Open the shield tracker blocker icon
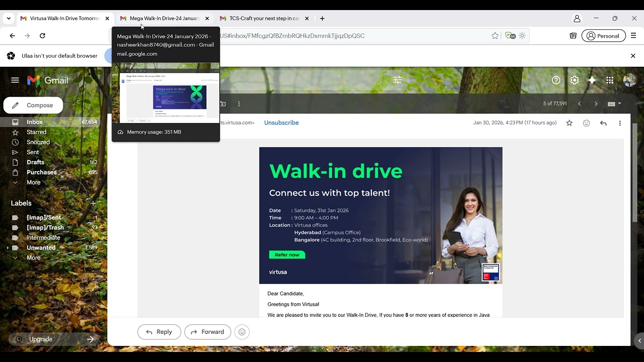 pos(510,36)
